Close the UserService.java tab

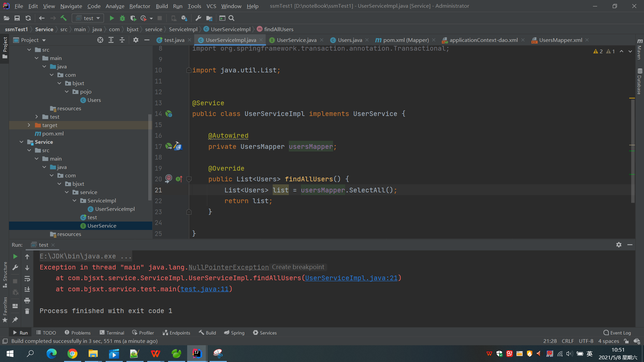pos(322,40)
